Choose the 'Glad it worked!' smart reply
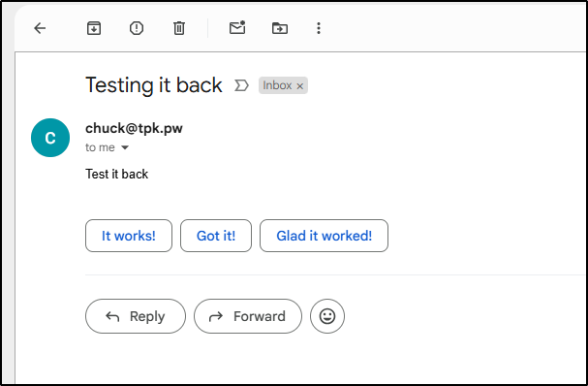588x386 pixels. click(324, 236)
